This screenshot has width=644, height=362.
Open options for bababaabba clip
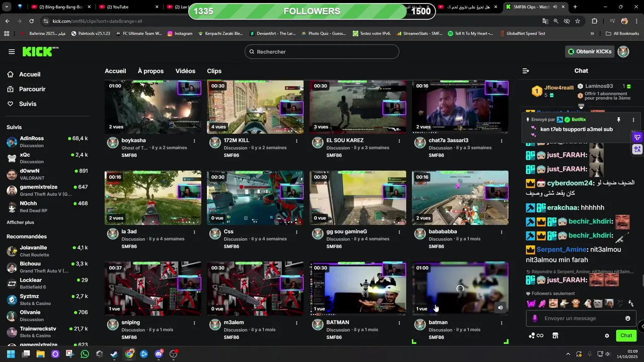(501, 232)
